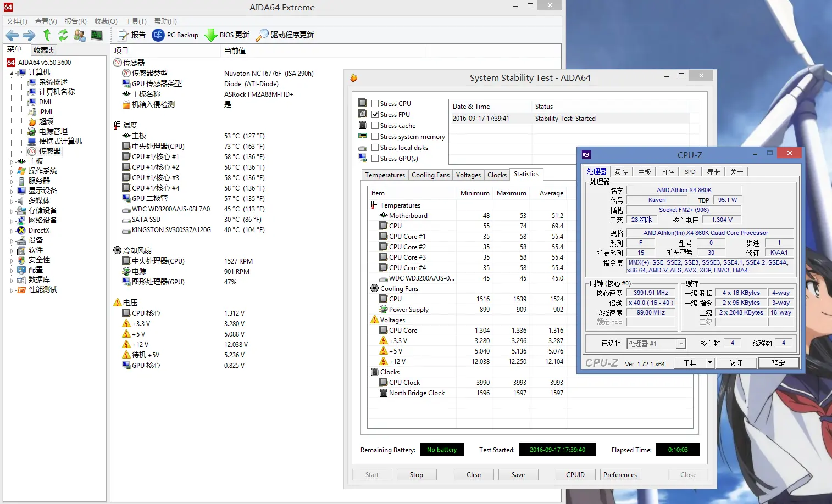This screenshot has width=832, height=504.
Task: Stop the stability test
Action: click(x=417, y=475)
